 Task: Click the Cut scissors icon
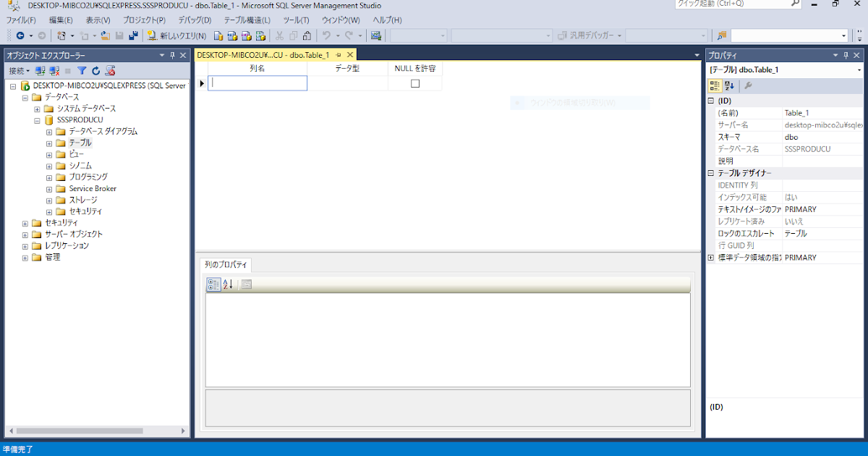point(279,35)
